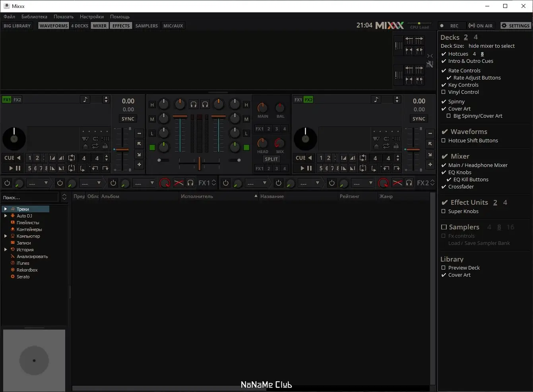Click left deck beatgrid adjust icon
Image resolution: width=533 pixels, height=392 pixels.
(x=105, y=139)
